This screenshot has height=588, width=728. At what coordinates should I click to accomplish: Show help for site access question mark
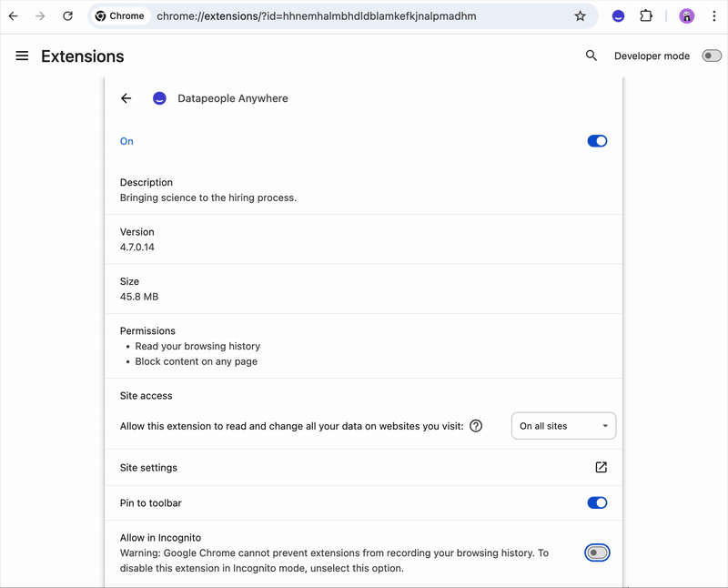(476, 426)
